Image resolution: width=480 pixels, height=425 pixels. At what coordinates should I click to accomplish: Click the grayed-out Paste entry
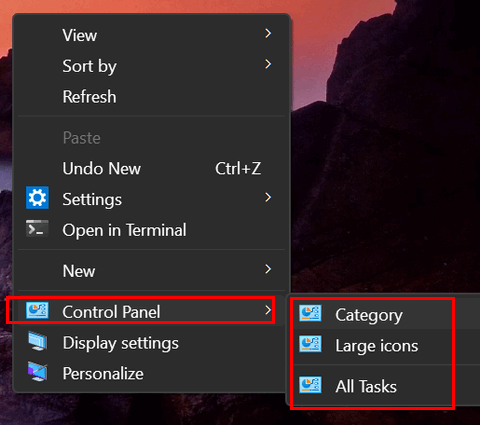point(82,138)
